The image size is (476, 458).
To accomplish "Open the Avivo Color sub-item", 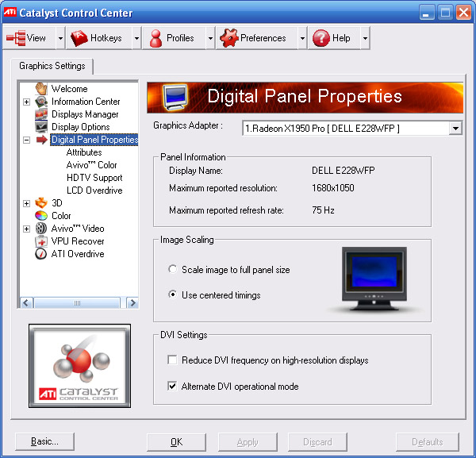I will click(91, 165).
